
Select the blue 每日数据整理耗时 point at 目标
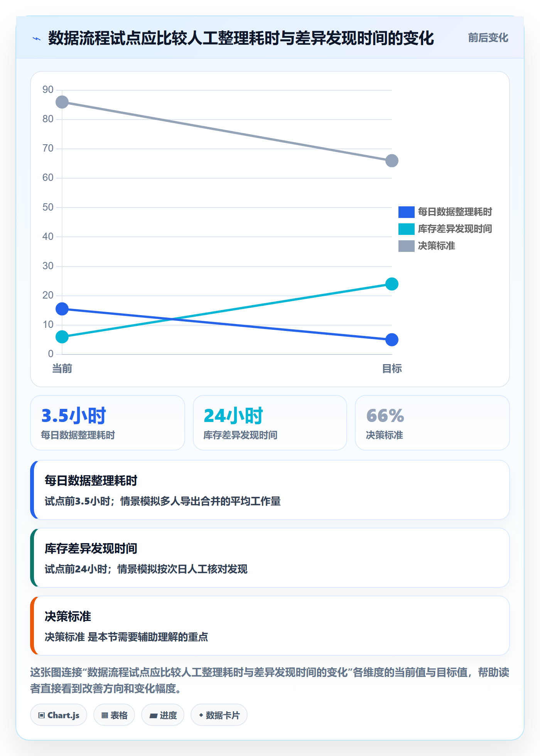(x=392, y=340)
